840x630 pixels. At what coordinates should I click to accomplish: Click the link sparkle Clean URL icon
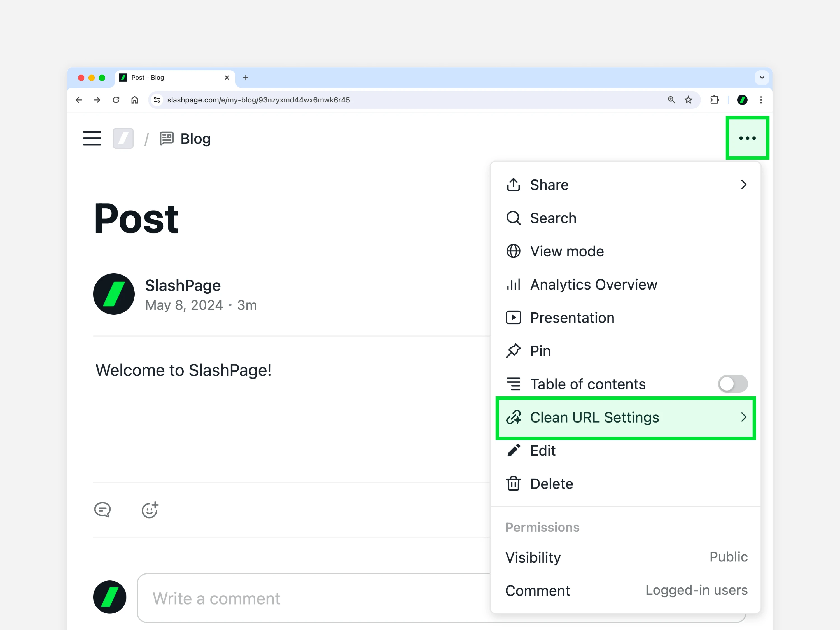[x=514, y=417]
